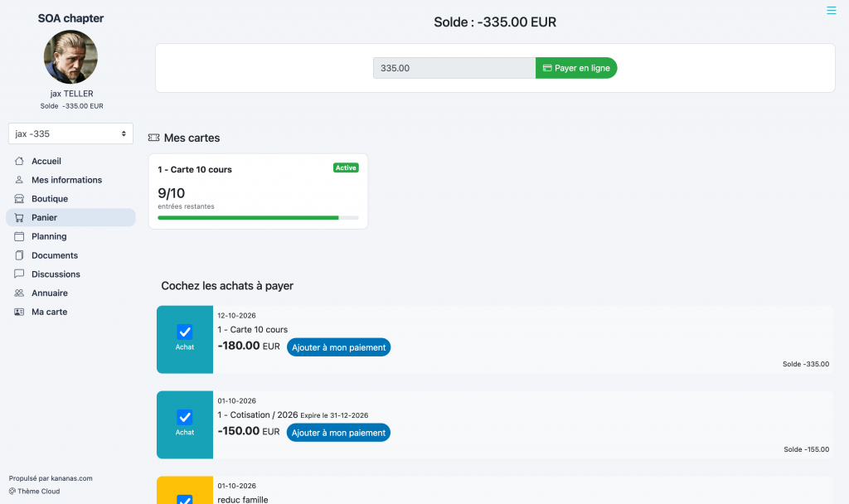
Task: Open the Planning section
Action: (70, 236)
